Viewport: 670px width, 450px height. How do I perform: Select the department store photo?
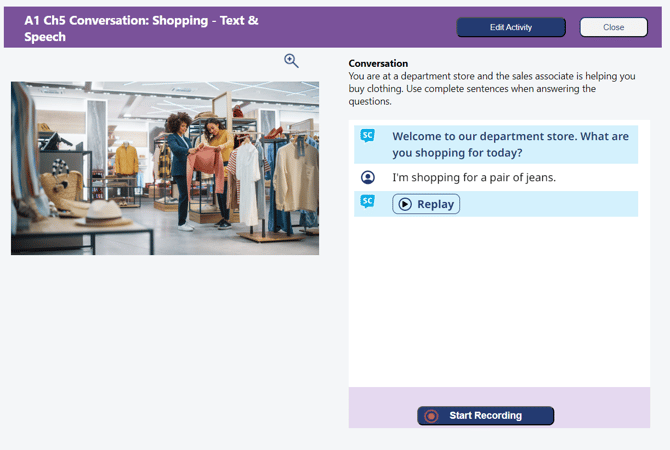[x=165, y=168]
